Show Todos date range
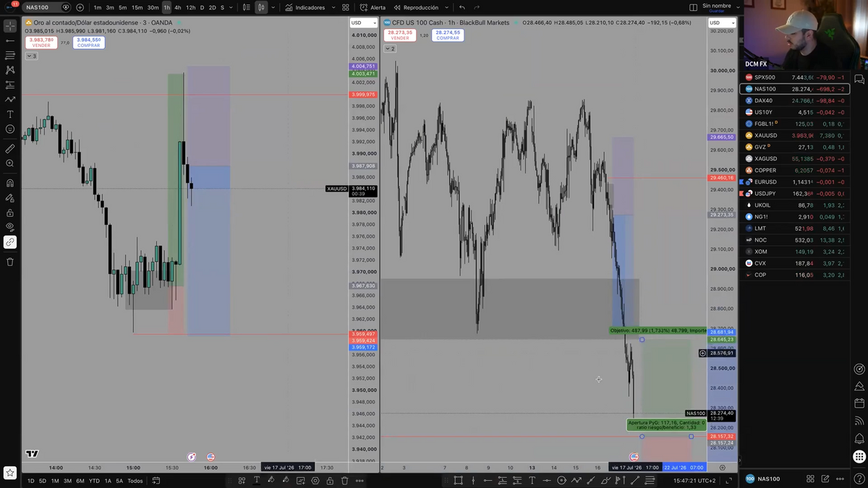Viewport: 868px width, 488px height. pos(135,481)
